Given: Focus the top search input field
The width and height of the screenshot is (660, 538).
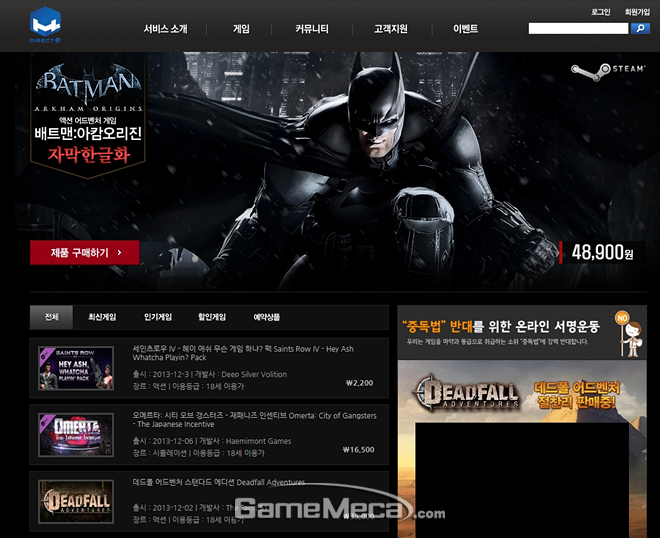Looking at the screenshot, I should coord(578,28).
